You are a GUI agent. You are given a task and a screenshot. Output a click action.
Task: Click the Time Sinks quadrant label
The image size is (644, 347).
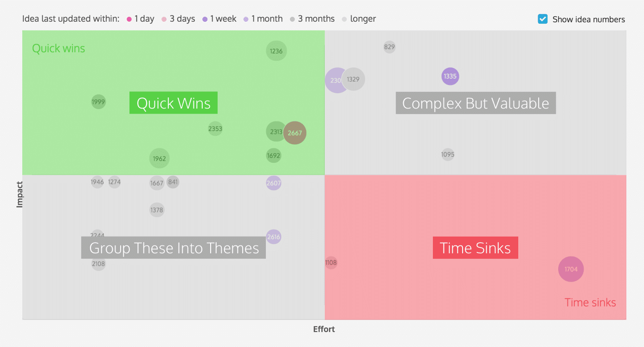(x=475, y=248)
